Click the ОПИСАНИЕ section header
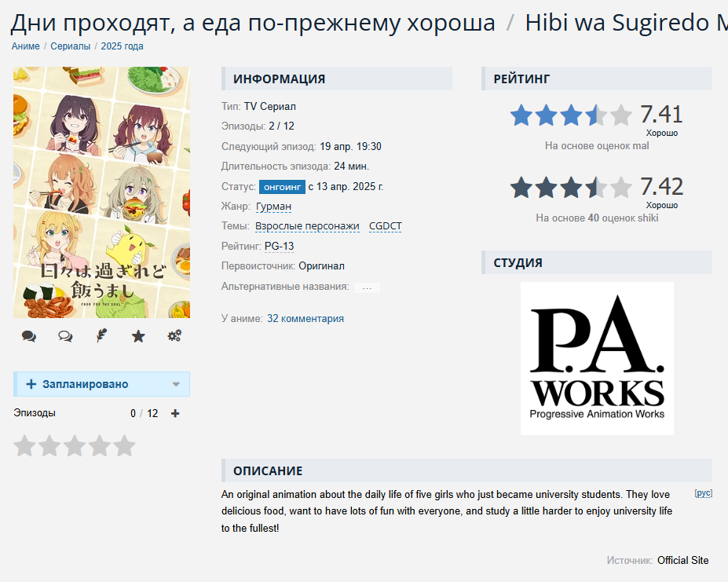 click(x=467, y=470)
